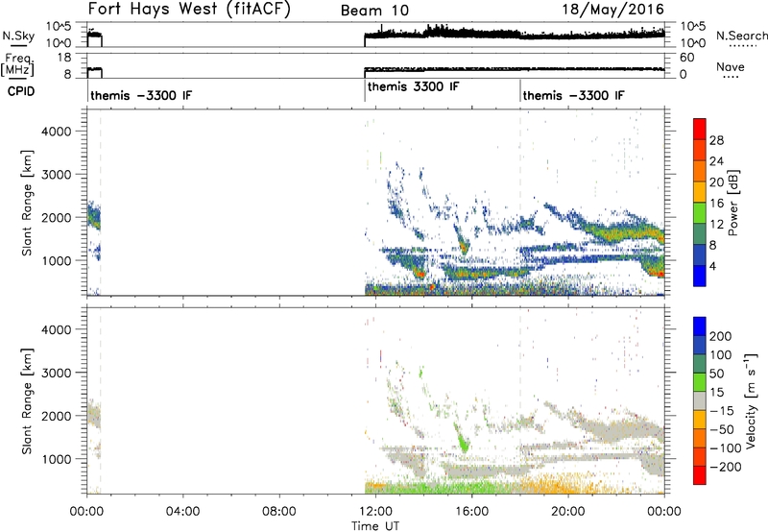Click the "60" tick on the Nave axis
This screenshot has height=532, width=768.
tap(686, 58)
